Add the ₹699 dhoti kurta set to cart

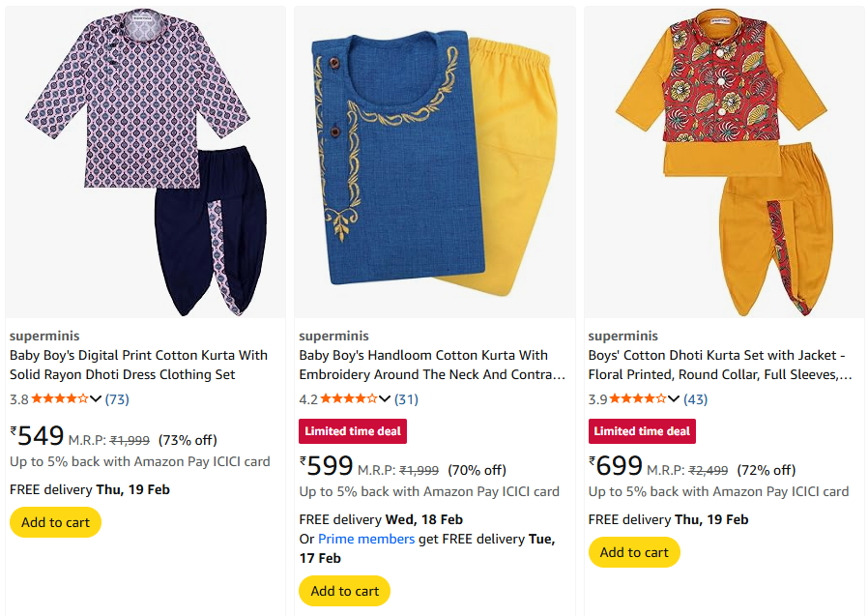tap(634, 552)
